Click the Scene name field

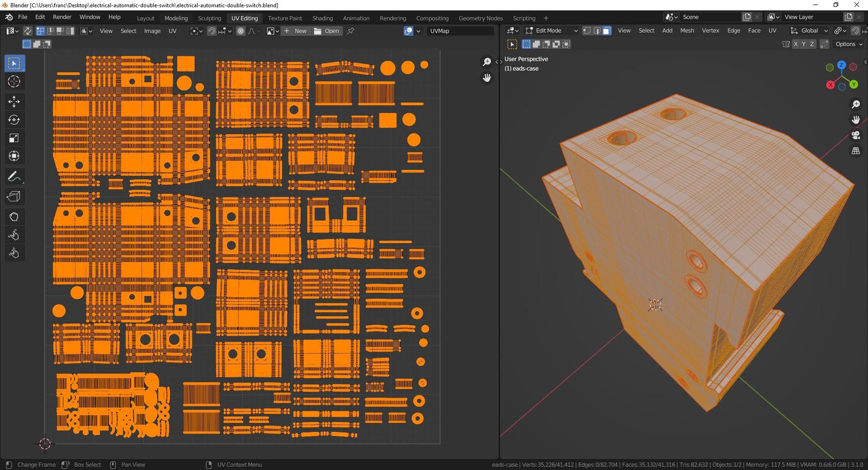[710, 17]
